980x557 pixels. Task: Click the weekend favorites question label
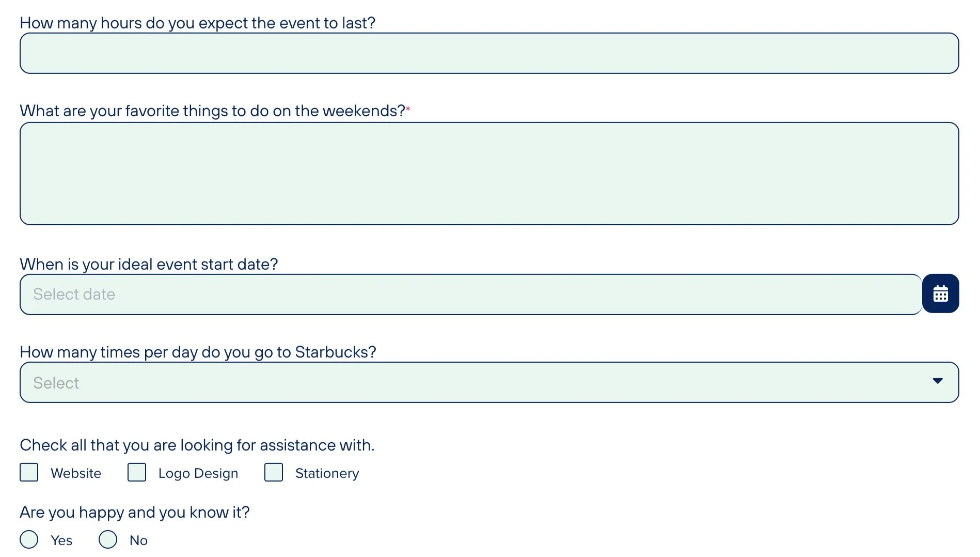click(x=213, y=111)
